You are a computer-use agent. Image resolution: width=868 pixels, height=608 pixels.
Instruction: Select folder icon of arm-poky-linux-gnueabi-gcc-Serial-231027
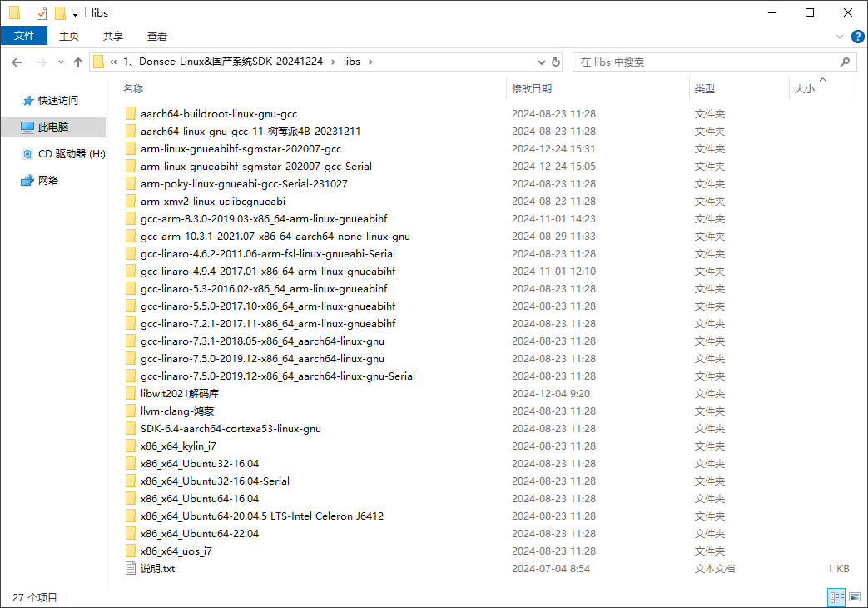[131, 183]
